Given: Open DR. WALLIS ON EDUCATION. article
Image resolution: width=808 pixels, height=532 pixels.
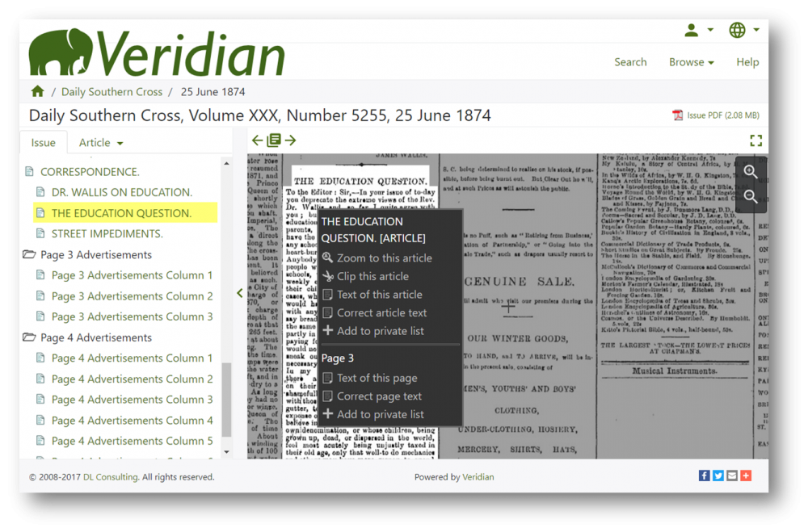Looking at the screenshot, I should (122, 192).
